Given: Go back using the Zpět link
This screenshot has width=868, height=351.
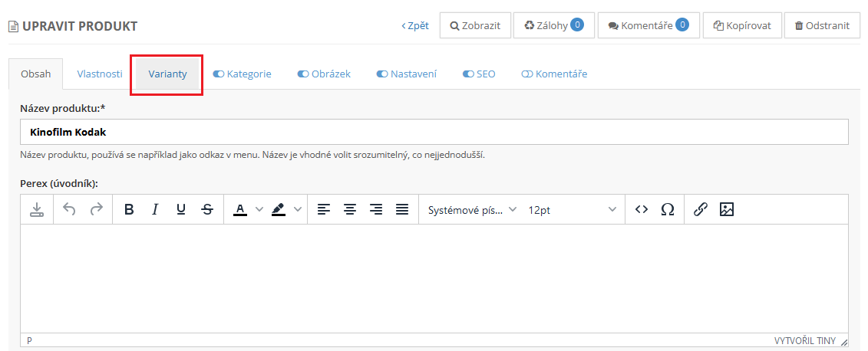Looking at the screenshot, I should [x=415, y=25].
